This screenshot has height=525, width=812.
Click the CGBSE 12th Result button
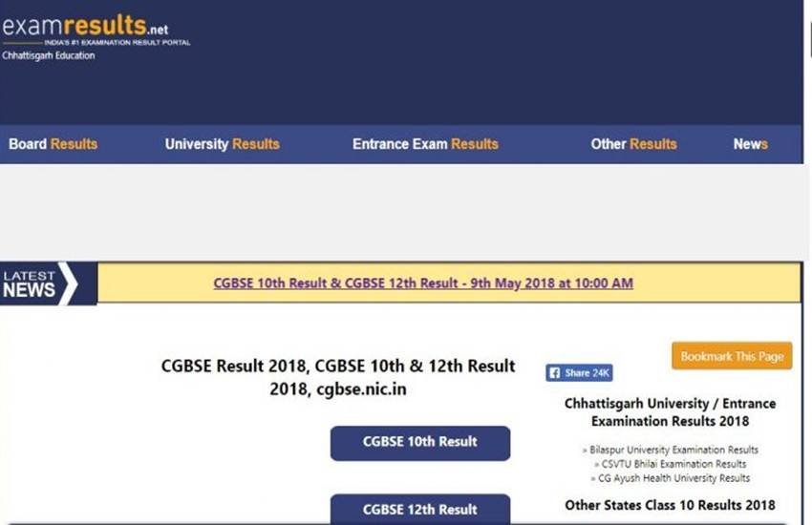420,509
